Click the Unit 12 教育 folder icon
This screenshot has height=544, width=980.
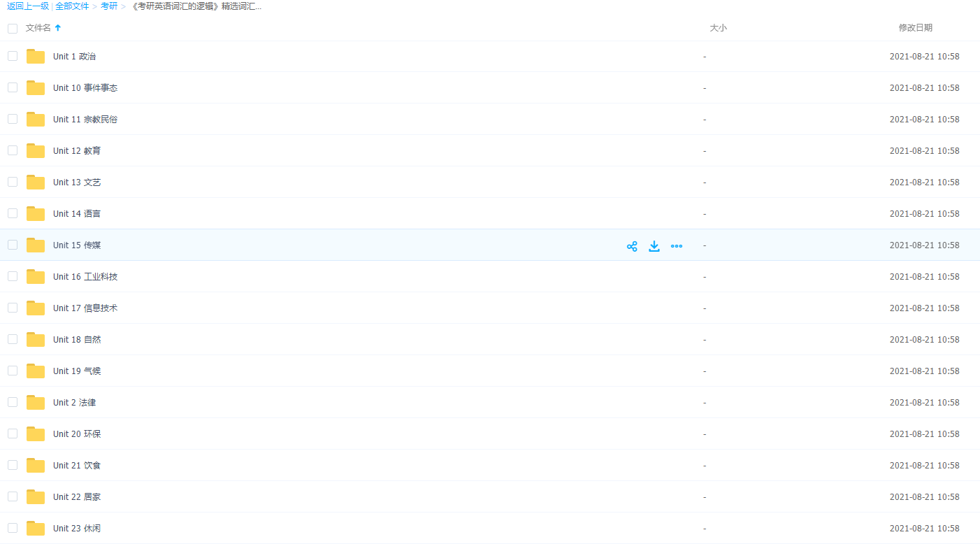coord(36,151)
